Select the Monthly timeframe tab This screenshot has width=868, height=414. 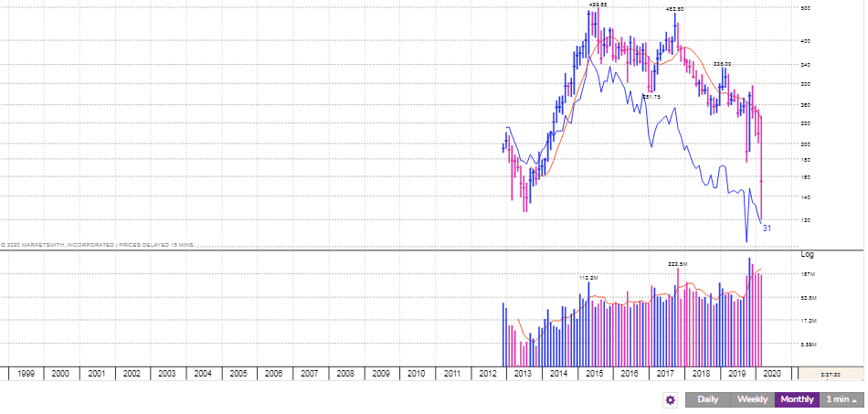click(x=797, y=399)
